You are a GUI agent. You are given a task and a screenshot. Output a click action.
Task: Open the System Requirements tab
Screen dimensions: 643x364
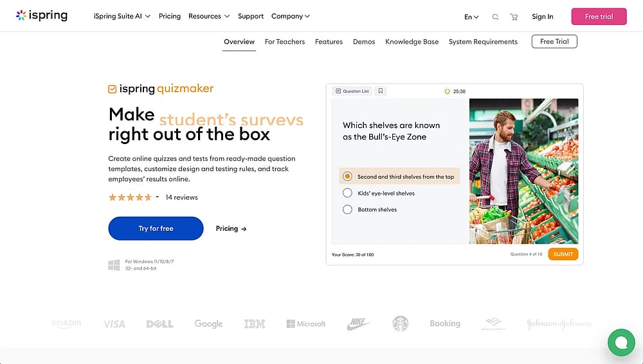click(x=483, y=42)
